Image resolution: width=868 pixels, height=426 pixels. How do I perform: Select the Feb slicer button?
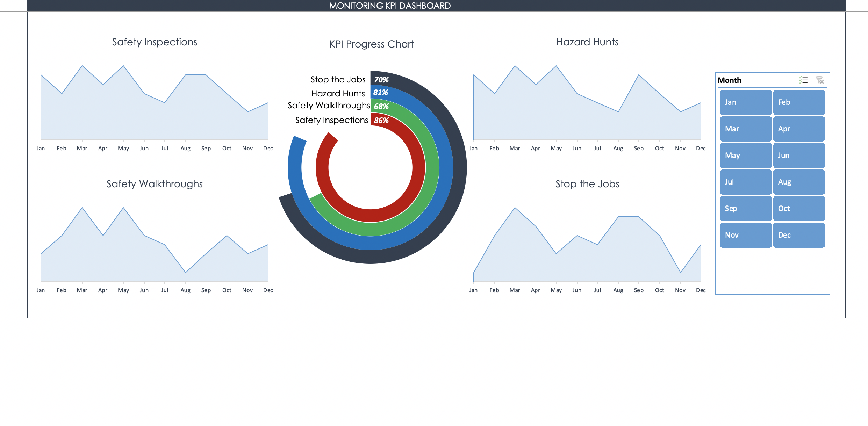[798, 102]
